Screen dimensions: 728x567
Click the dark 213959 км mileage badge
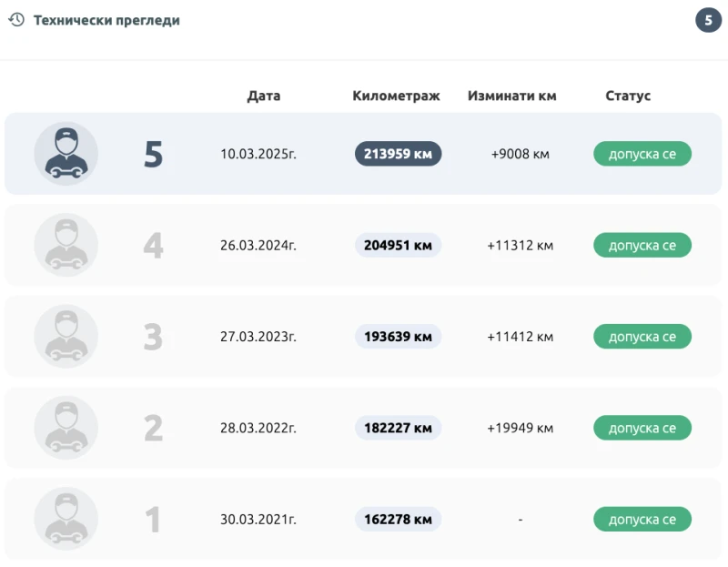tap(398, 153)
